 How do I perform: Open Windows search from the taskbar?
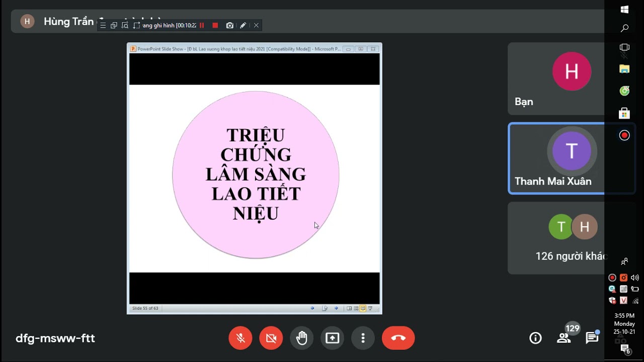[624, 28]
